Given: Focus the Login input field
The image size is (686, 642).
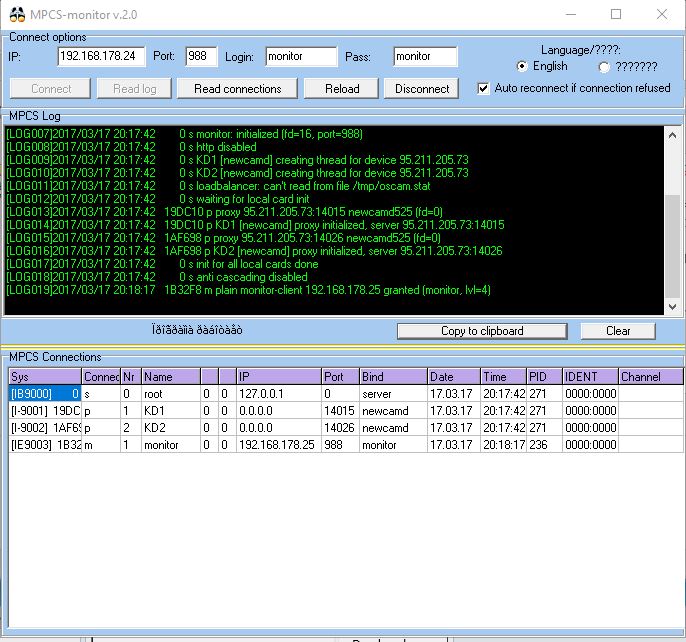Looking at the screenshot, I should click(301, 56).
